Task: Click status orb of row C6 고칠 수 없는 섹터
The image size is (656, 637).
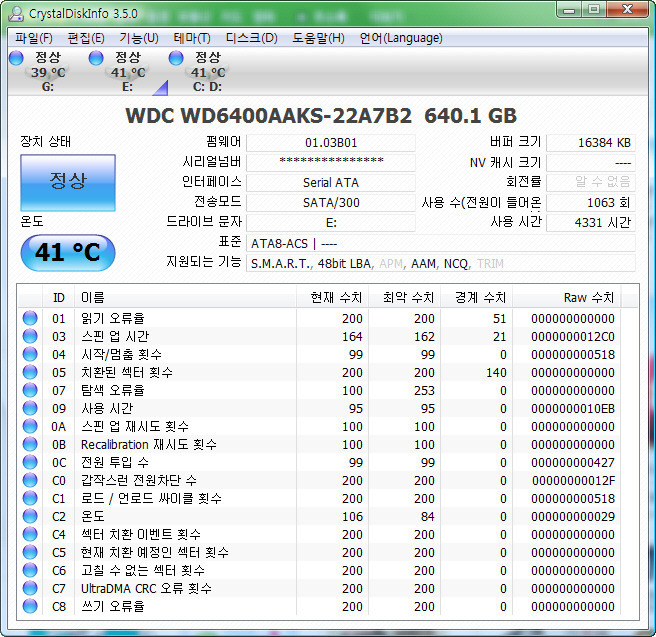Action: pyautogui.click(x=30, y=570)
